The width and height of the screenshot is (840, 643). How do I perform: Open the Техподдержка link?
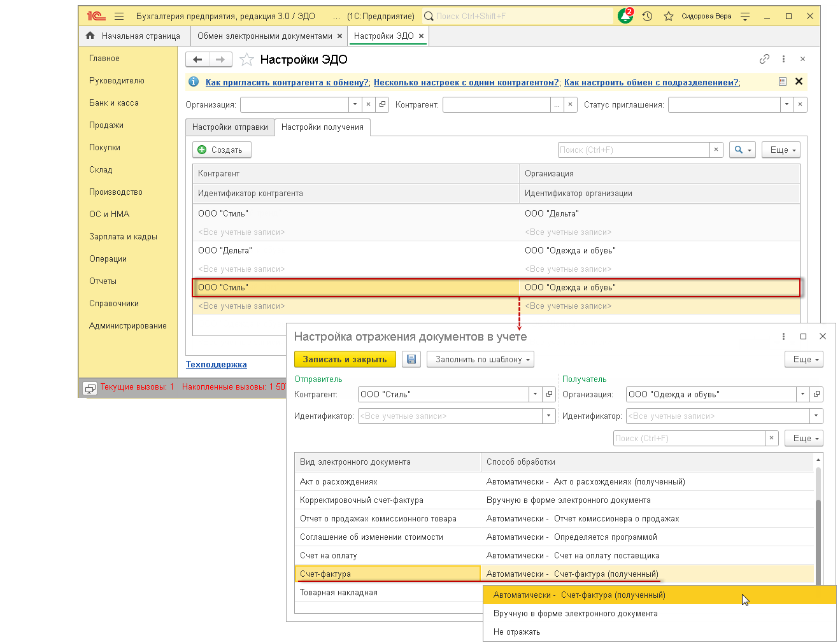(x=217, y=364)
